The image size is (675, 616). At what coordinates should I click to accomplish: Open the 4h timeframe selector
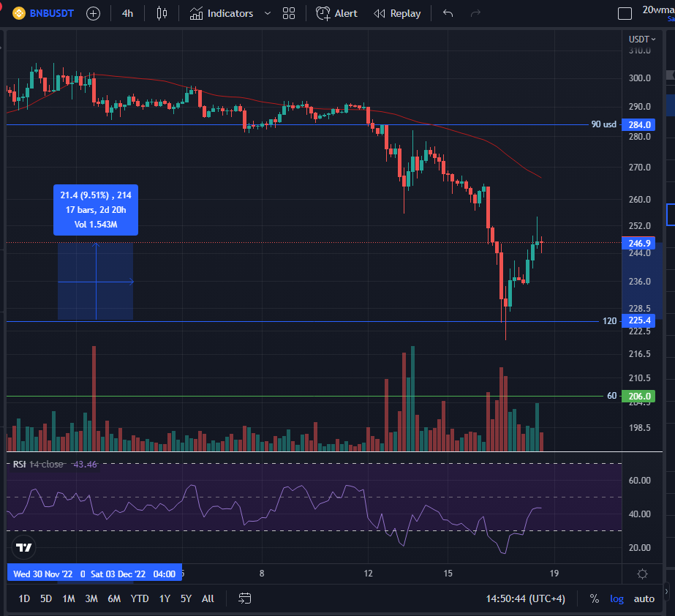coord(127,13)
